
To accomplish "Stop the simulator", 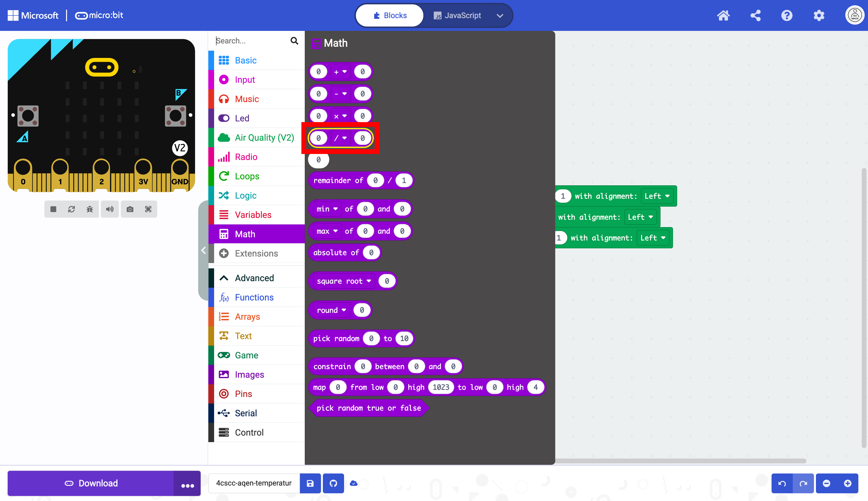I will click(53, 209).
